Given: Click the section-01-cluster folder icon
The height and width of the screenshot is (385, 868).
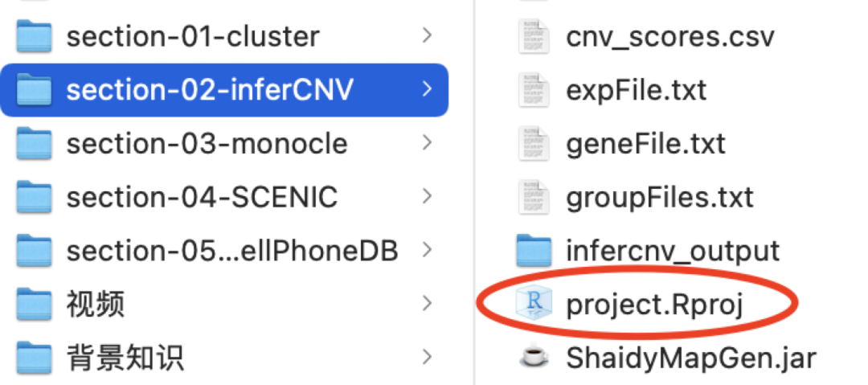Looking at the screenshot, I should point(34,36).
